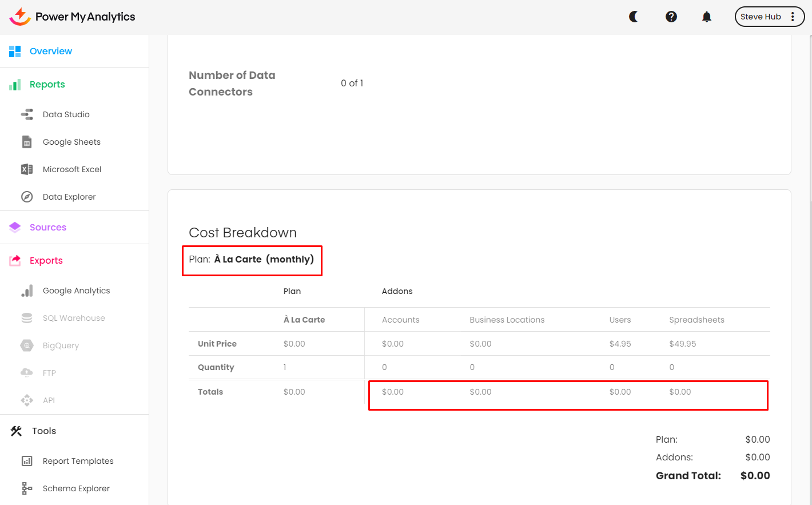The image size is (812, 505).
Task: Click the BigQuery hexagon icon
Action: (x=27, y=345)
